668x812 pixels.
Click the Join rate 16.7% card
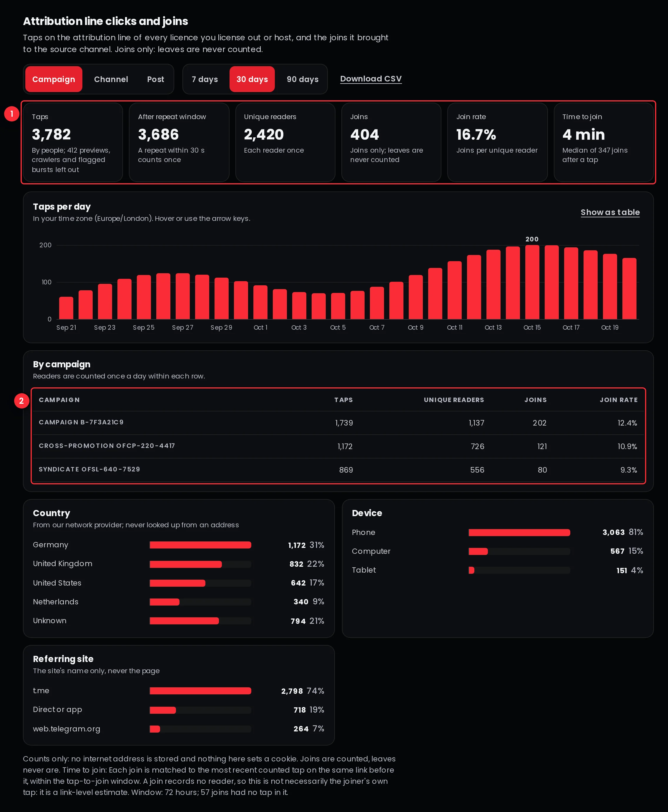pos(498,142)
